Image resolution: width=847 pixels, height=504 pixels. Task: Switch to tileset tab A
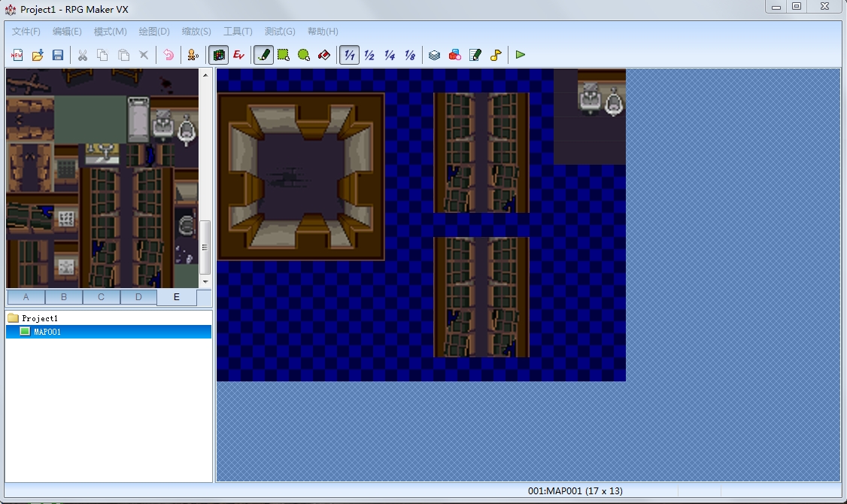click(26, 297)
